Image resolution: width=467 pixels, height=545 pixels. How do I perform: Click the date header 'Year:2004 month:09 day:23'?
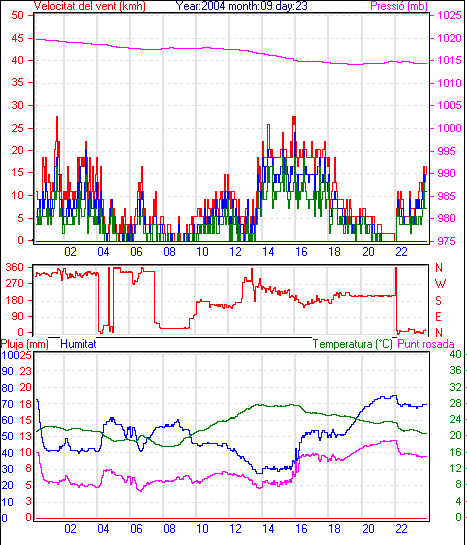click(241, 6)
